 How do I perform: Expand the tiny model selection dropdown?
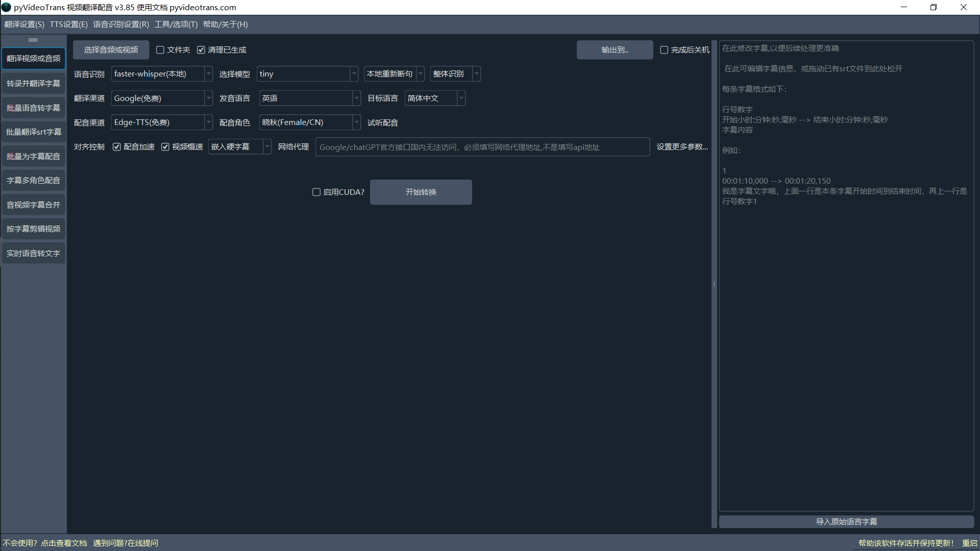click(307, 74)
